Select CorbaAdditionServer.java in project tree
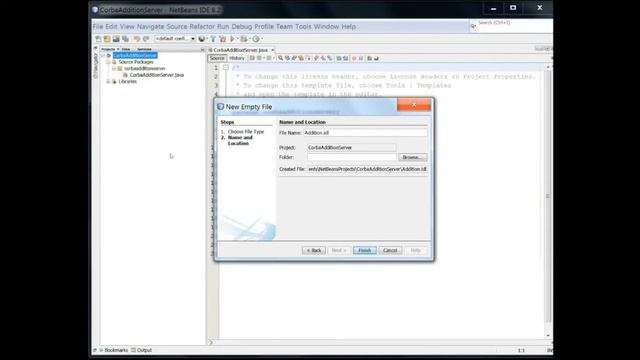 point(156,75)
